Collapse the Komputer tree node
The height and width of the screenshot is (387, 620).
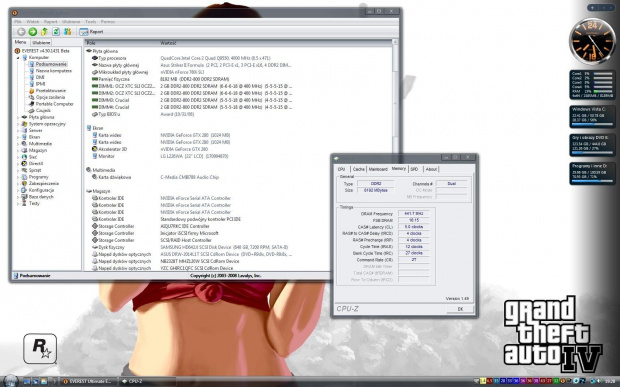pyautogui.click(x=18, y=58)
